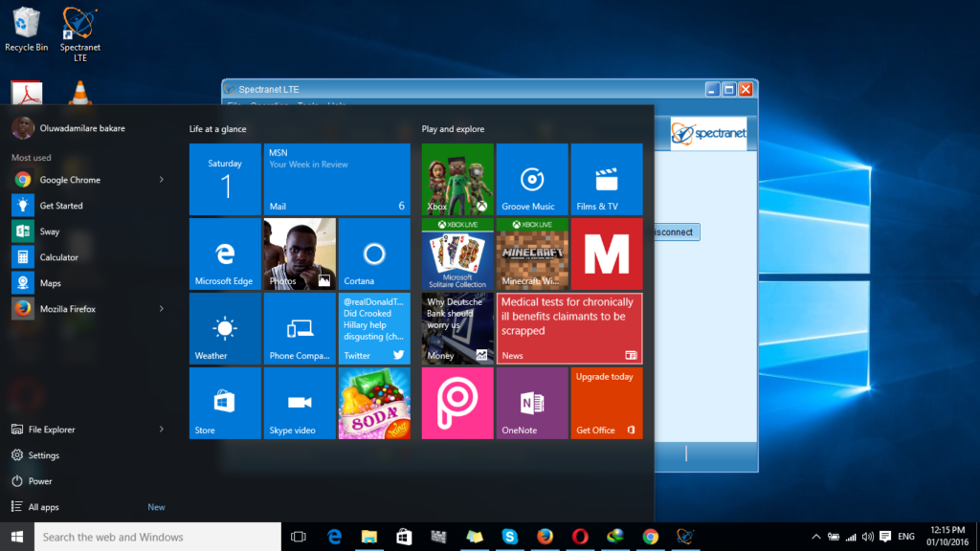Screen dimensions: 980x551
Task: Click the Life at a glance group header
Action: tap(217, 129)
